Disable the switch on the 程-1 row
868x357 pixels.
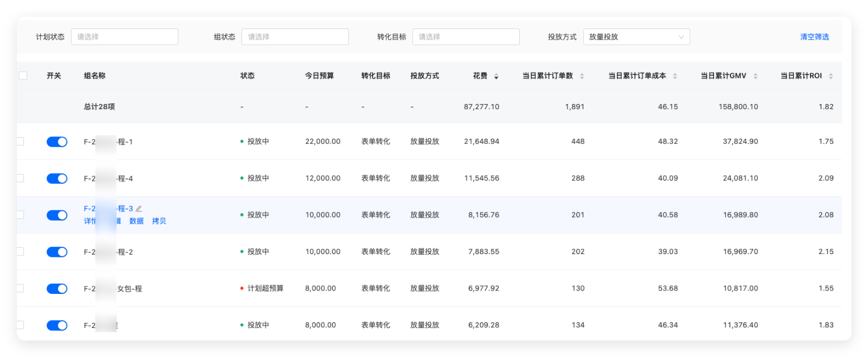(57, 142)
